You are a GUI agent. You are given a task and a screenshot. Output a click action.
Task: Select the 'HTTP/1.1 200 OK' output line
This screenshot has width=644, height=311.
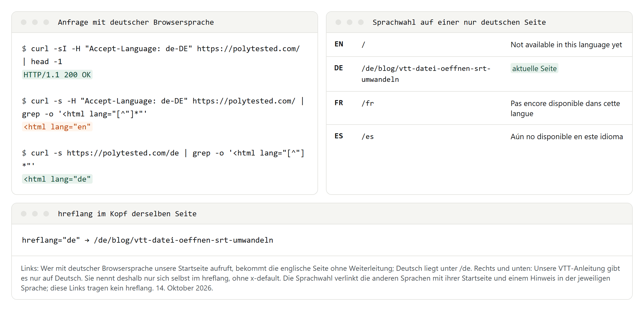[x=57, y=75]
